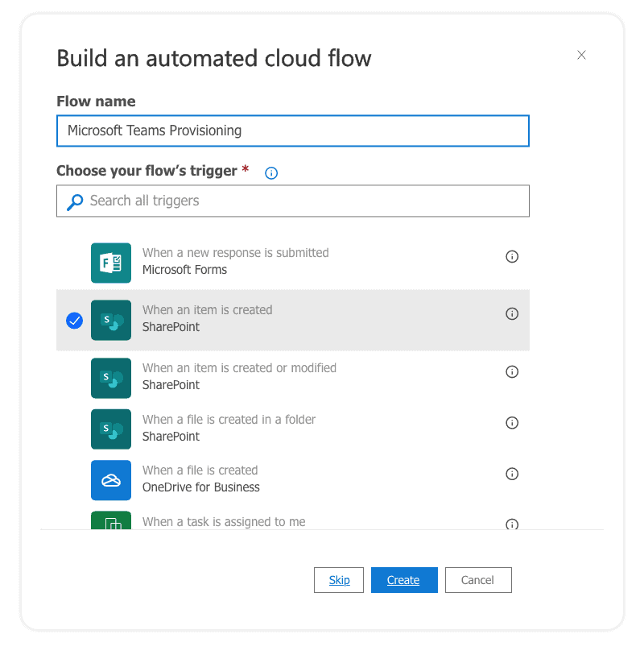Open info for new response submitted trigger

click(x=512, y=256)
